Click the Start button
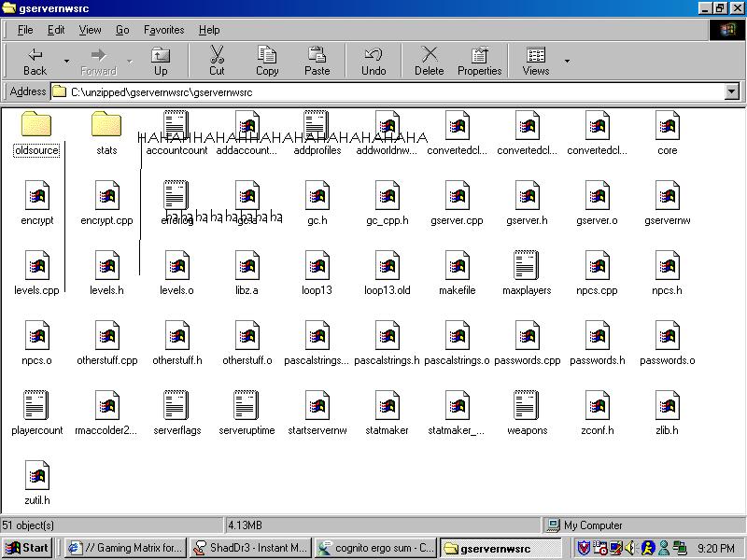Image resolution: width=747 pixels, height=560 pixels. 27,548
